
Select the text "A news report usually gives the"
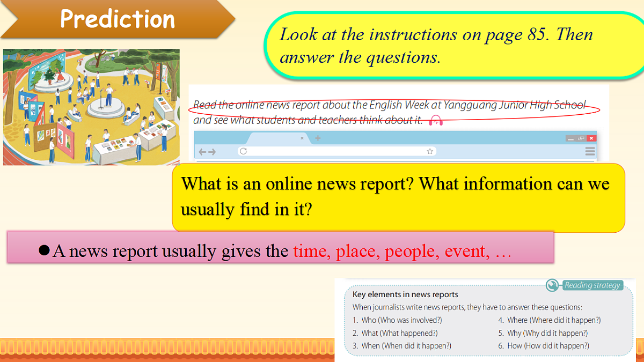coord(171,251)
